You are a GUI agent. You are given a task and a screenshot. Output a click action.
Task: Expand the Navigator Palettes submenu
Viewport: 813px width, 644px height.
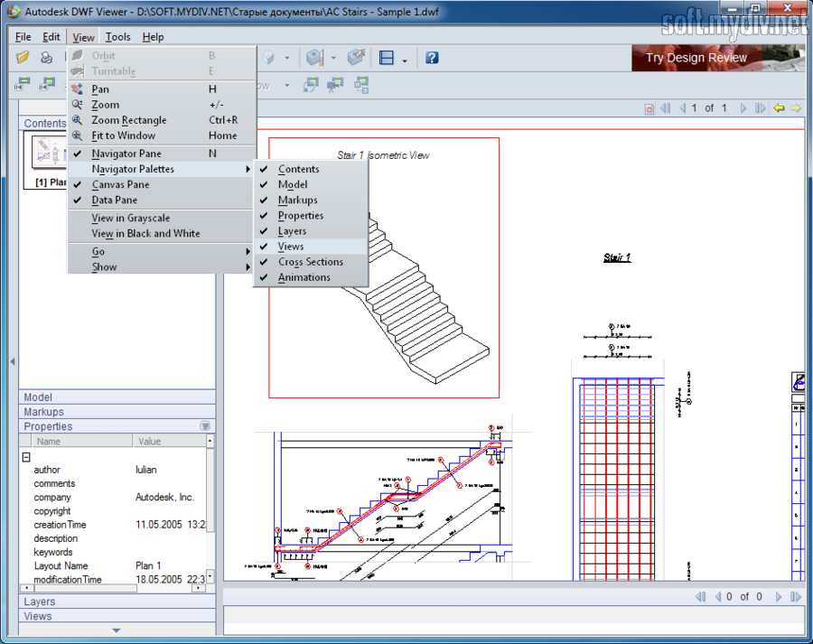click(161, 169)
